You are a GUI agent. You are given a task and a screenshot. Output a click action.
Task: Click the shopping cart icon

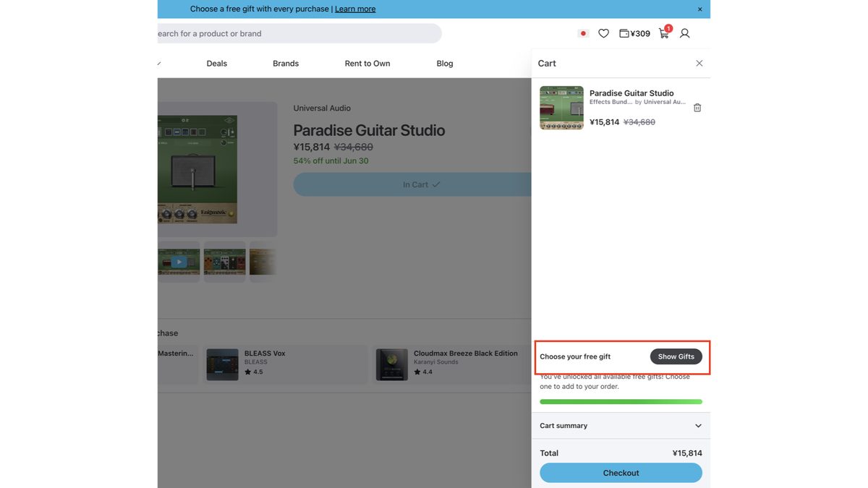[x=664, y=33]
